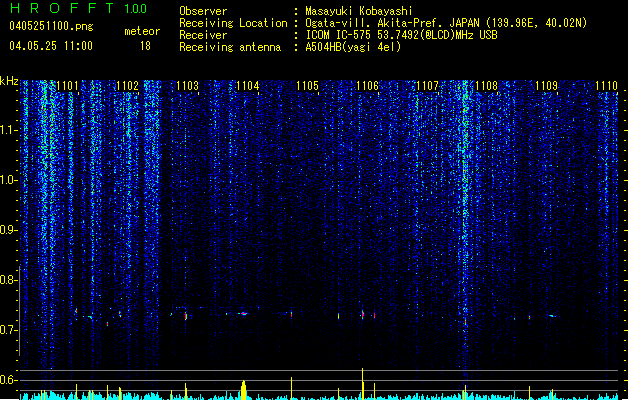Click the 1108 time marker

click(487, 86)
